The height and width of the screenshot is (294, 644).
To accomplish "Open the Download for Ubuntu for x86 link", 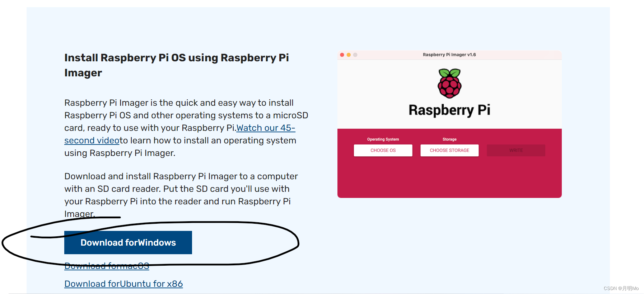I will click(x=123, y=284).
